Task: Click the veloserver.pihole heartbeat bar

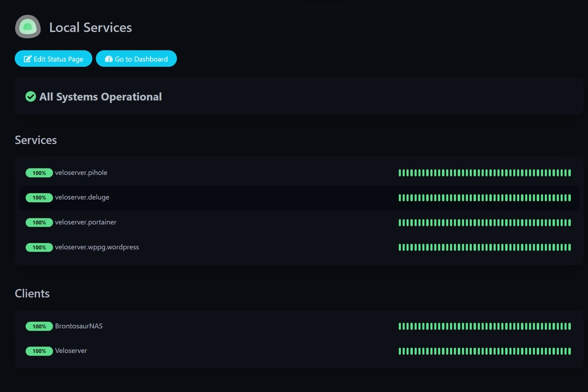Action: pyautogui.click(x=485, y=173)
